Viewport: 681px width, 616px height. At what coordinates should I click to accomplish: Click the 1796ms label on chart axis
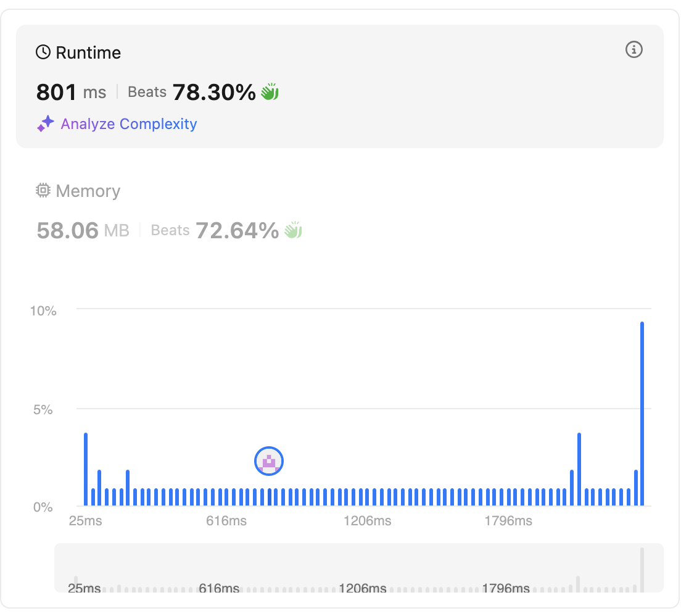[508, 521]
